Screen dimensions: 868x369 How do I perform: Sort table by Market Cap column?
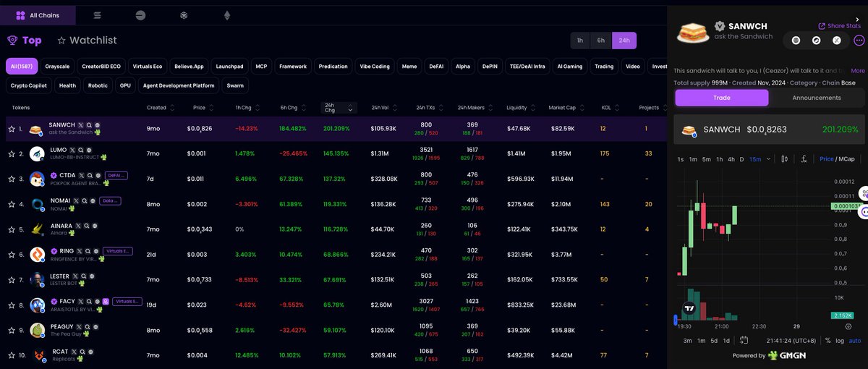click(566, 108)
